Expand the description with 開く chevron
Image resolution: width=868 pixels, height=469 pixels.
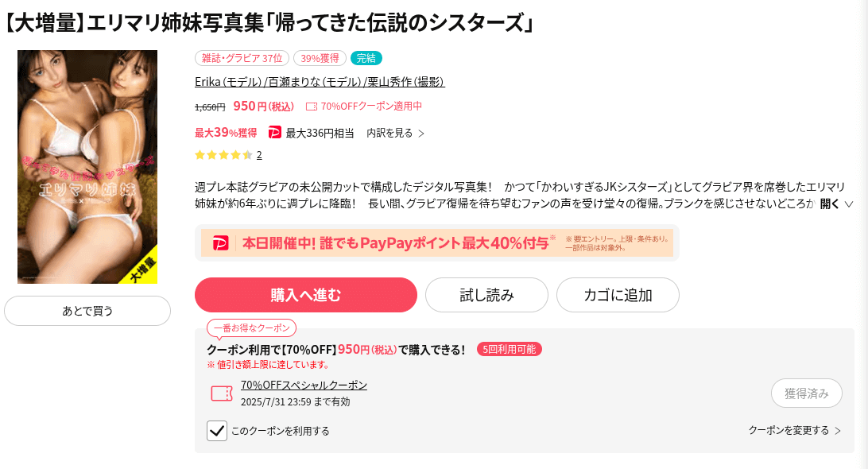[836, 203]
